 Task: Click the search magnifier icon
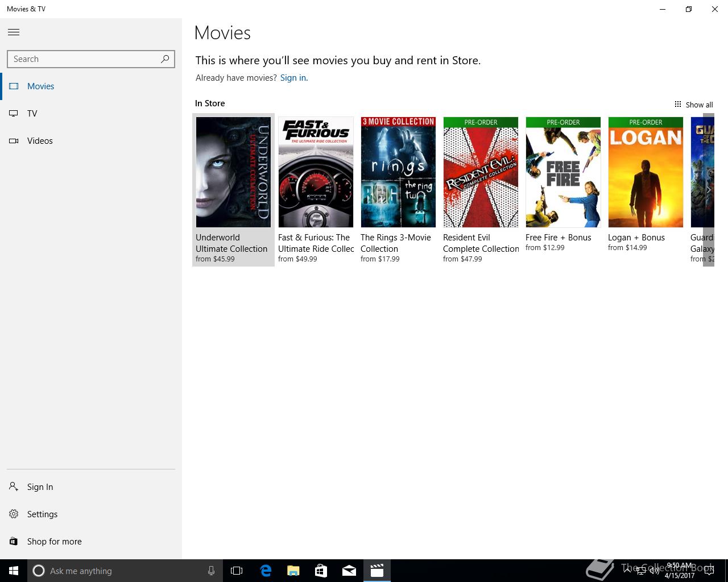pos(165,59)
